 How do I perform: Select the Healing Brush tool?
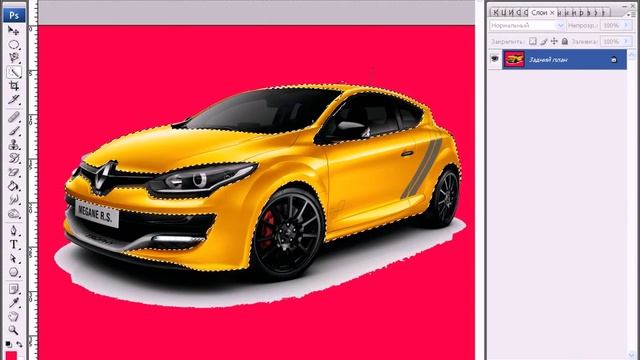pyautogui.click(x=13, y=117)
